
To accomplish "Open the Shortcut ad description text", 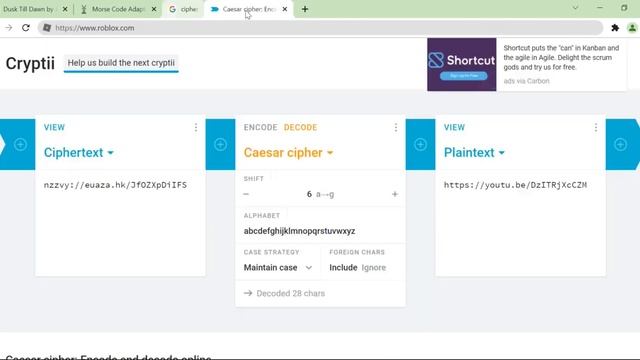I will click(561, 58).
